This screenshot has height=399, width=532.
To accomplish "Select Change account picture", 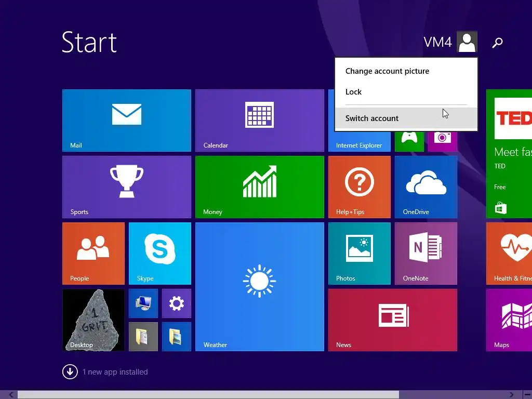I will click(387, 71).
